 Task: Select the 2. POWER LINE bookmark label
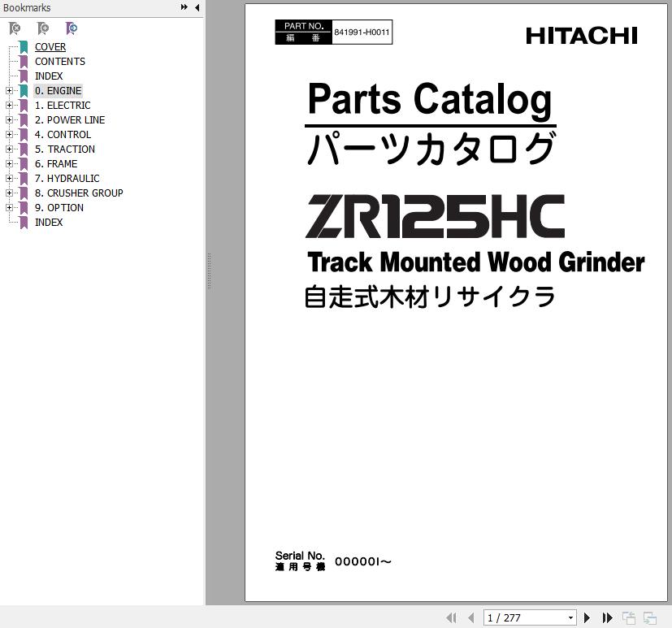pyautogui.click(x=70, y=120)
